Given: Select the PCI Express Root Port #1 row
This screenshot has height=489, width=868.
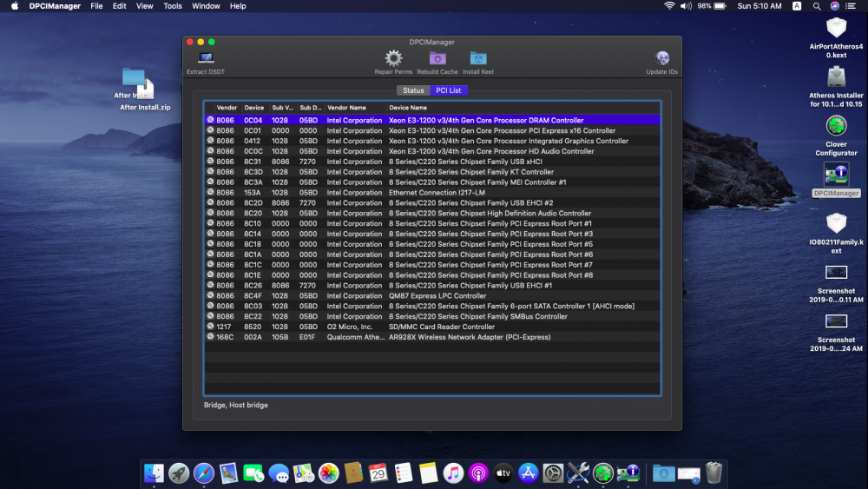Looking at the screenshot, I should (432, 224).
